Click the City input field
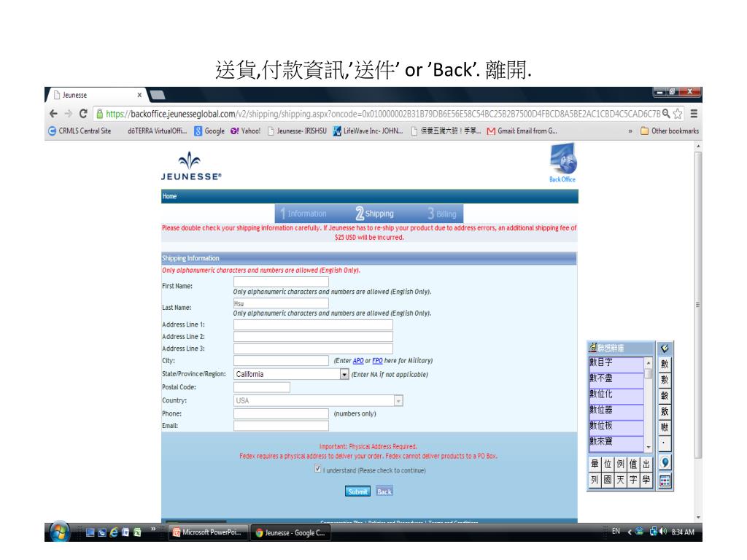The width and height of the screenshot is (747, 560). pos(281,360)
